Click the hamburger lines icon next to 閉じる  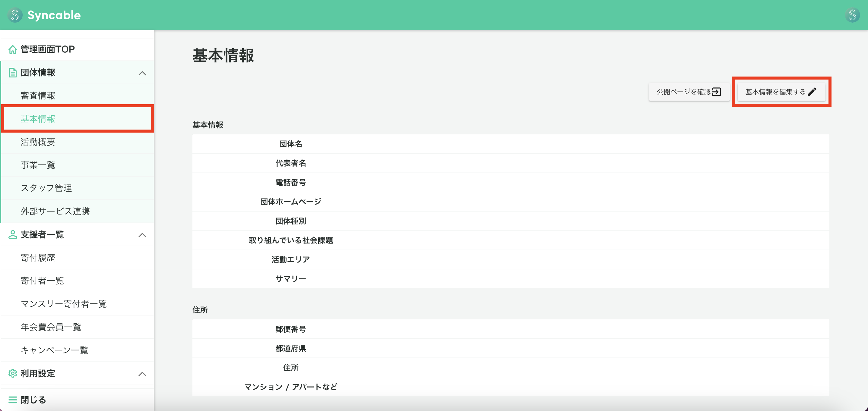[13, 400]
